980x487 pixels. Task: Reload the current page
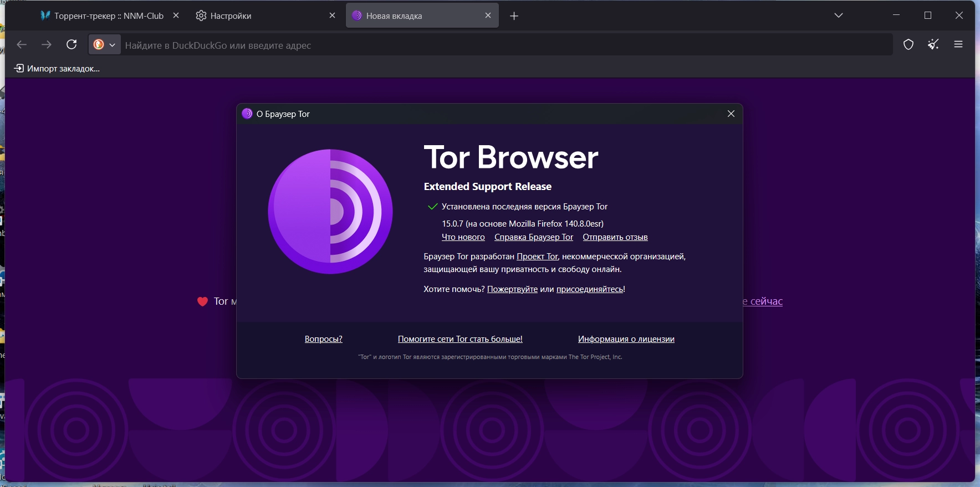(72, 45)
